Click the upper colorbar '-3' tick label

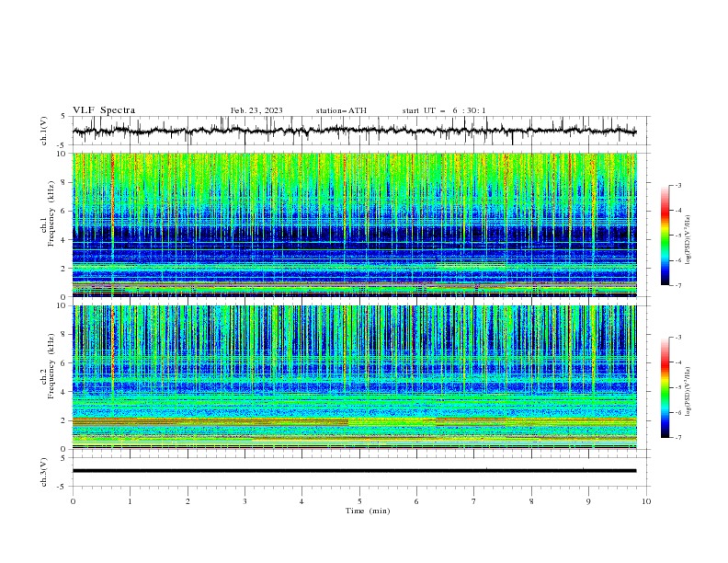click(x=677, y=185)
